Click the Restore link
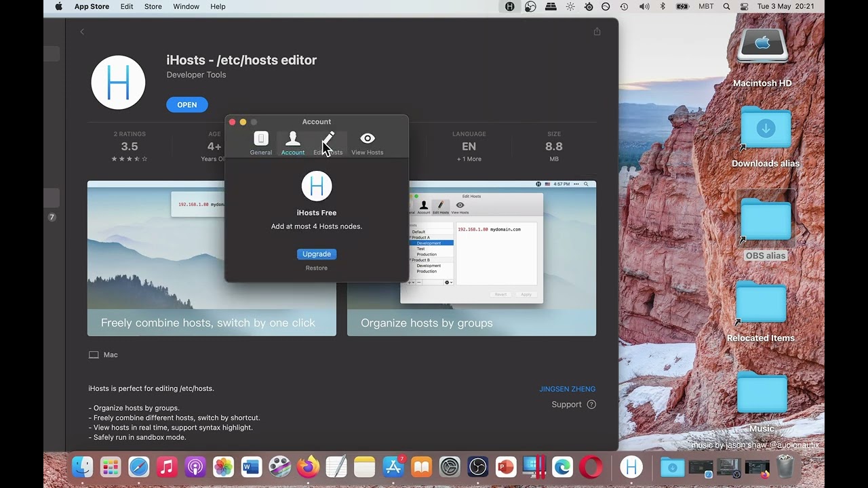 pyautogui.click(x=316, y=268)
